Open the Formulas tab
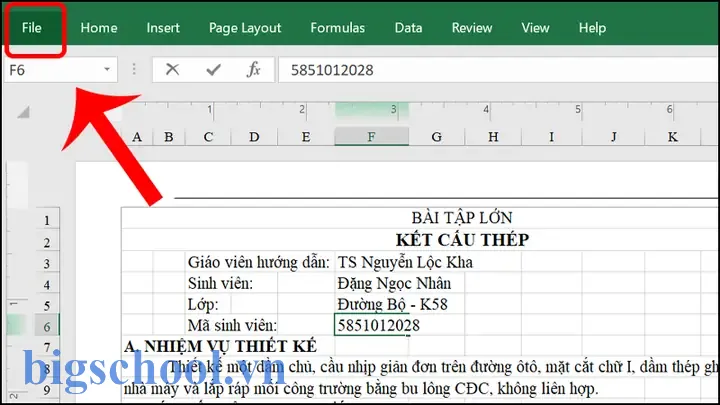Viewport: 720px width, 405px height. coord(338,28)
